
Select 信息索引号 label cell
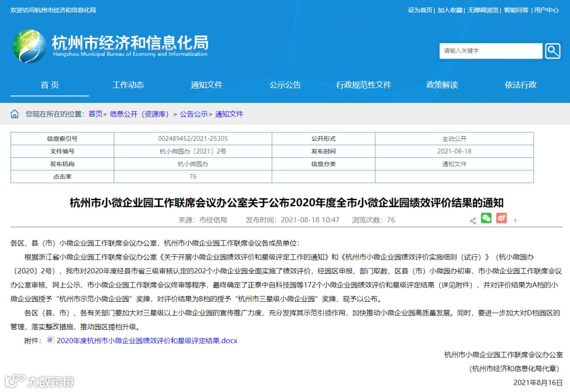point(62,138)
